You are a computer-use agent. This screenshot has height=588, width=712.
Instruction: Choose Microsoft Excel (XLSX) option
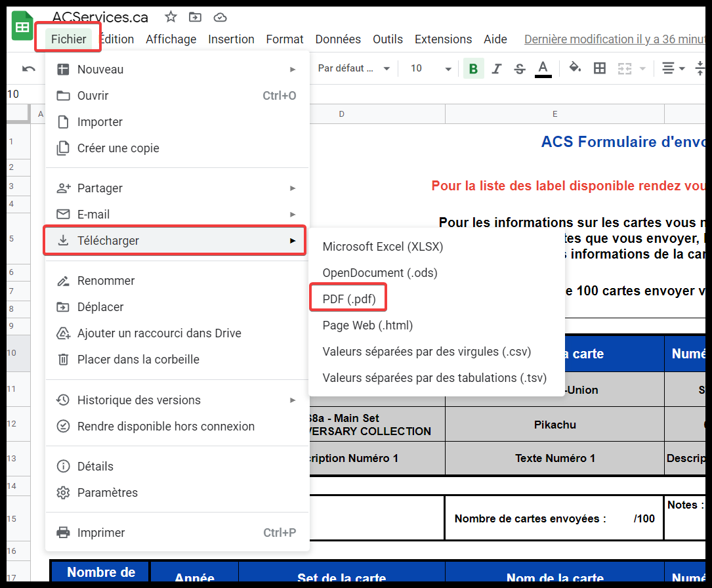(x=383, y=247)
